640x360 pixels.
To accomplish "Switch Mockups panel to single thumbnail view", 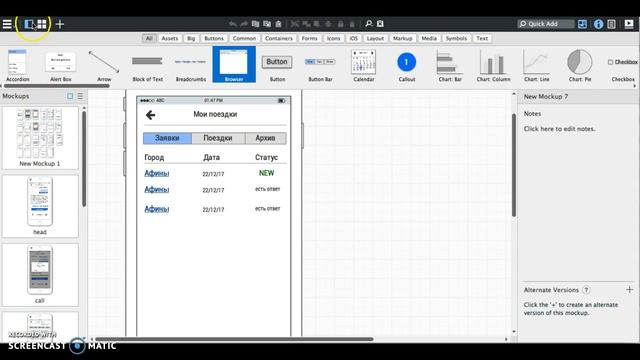I will click(x=70, y=96).
